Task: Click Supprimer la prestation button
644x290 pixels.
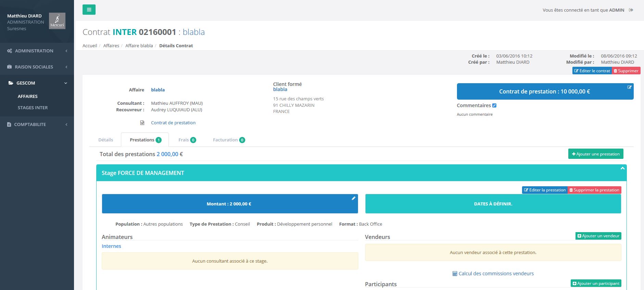Action: tap(594, 190)
